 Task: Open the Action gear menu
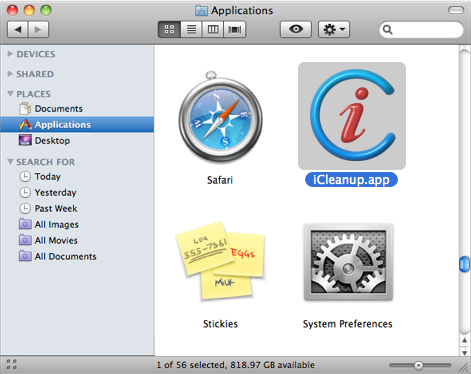[334, 29]
